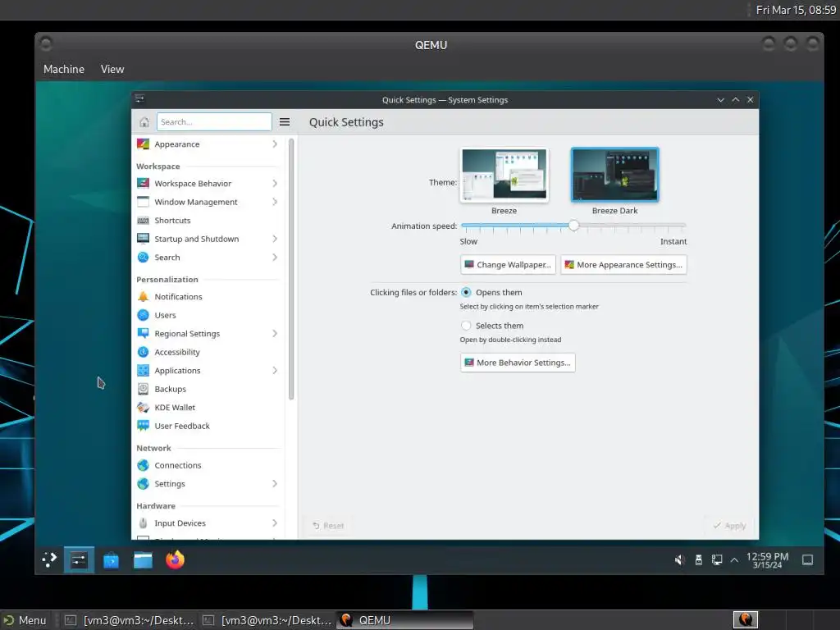840x630 pixels.
Task: Switch to second vm3@vm3 terminal taskbar entry
Action: [267, 620]
